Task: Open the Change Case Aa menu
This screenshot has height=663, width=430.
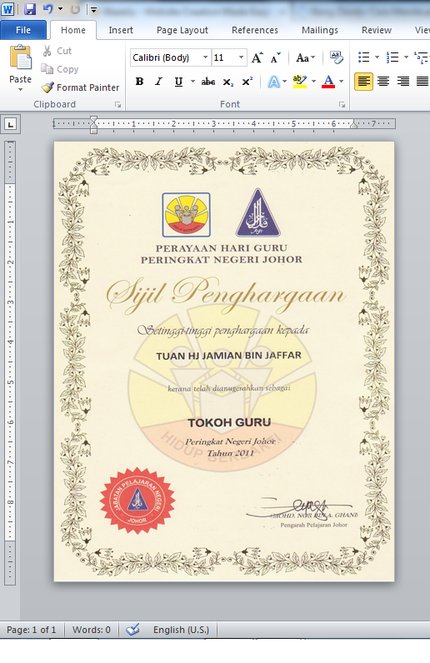Action: (305, 58)
